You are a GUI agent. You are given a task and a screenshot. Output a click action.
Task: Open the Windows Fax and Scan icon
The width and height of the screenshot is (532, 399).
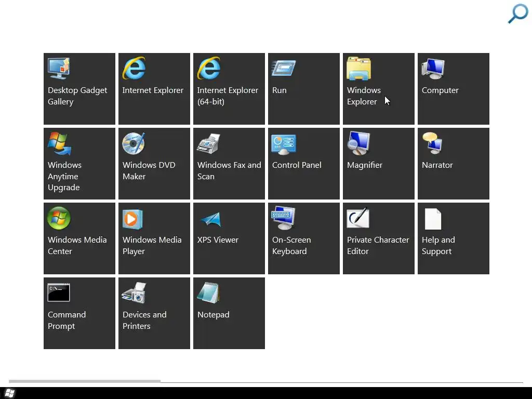pyautogui.click(x=209, y=143)
